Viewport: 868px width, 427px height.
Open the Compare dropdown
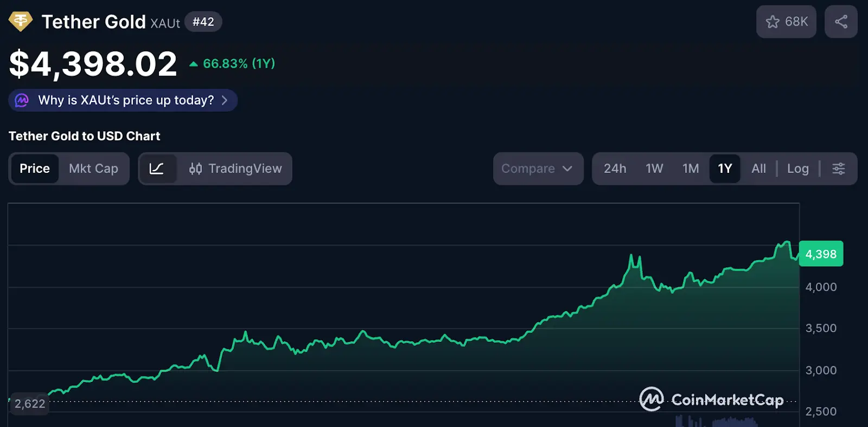point(538,169)
